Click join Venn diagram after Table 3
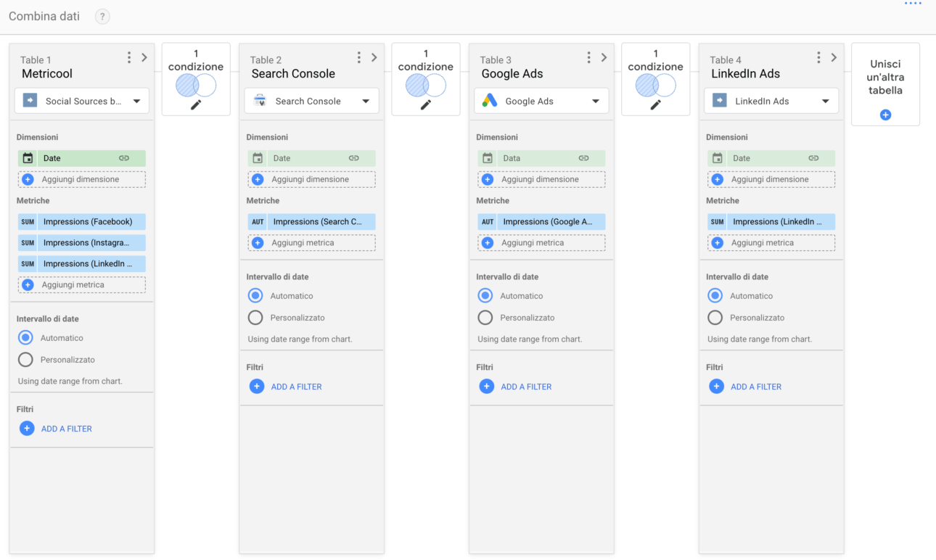 tap(656, 86)
